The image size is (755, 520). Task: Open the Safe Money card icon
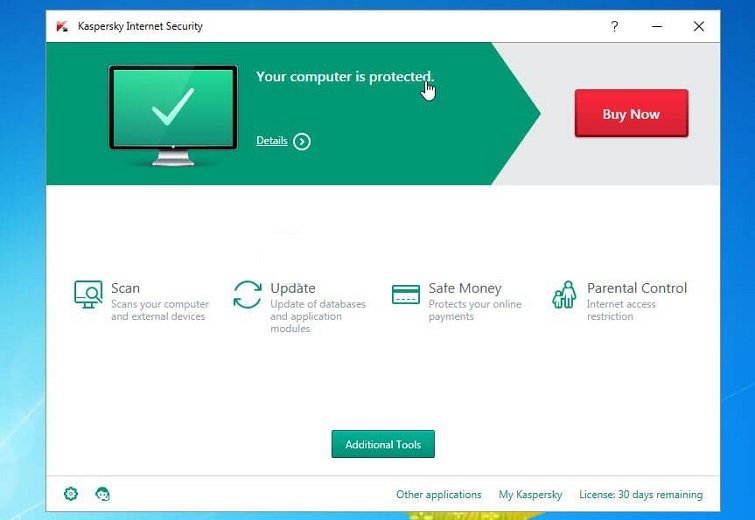(x=405, y=295)
